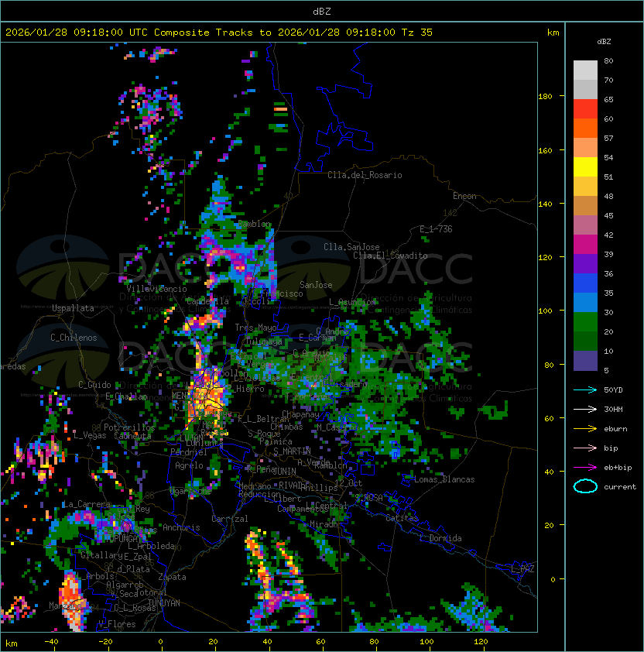Click the 'Encon' map label
Screen dimensions: 644x652
click(x=464, y=196)
